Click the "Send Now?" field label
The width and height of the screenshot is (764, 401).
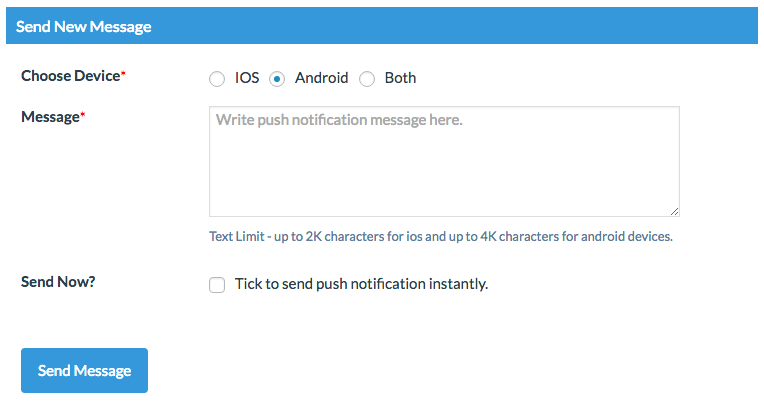(58, 282)
